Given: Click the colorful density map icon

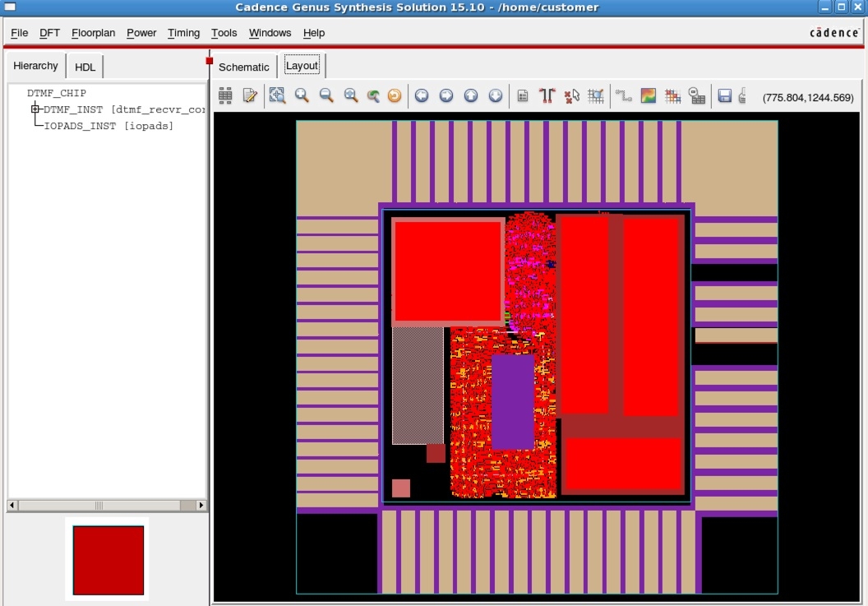Looking at the screenshot, I should (x=649, y=95).
